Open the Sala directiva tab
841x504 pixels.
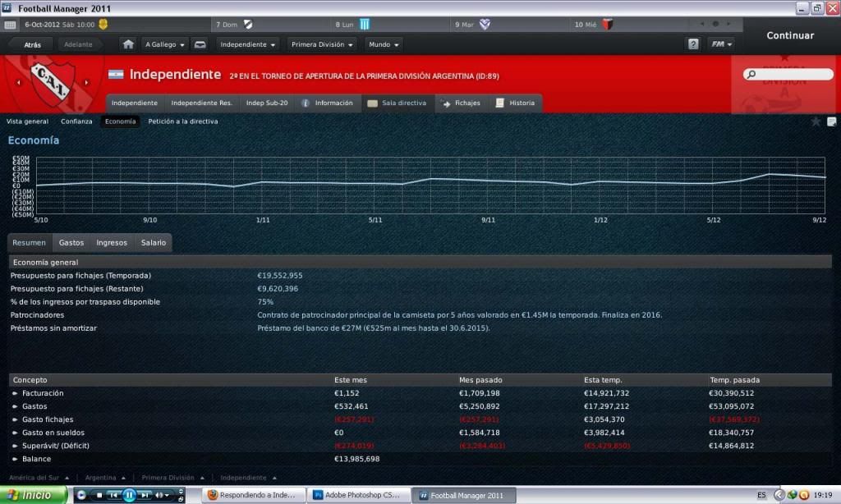[398, 103]
